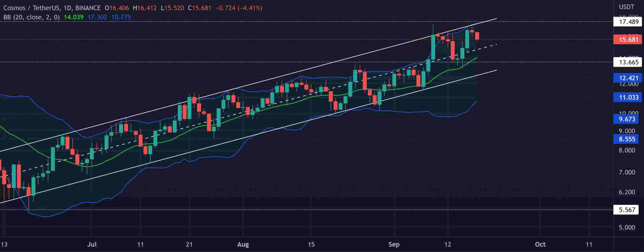Click the Sep date on time axis

pyautogui.click(x=394, y=245)
